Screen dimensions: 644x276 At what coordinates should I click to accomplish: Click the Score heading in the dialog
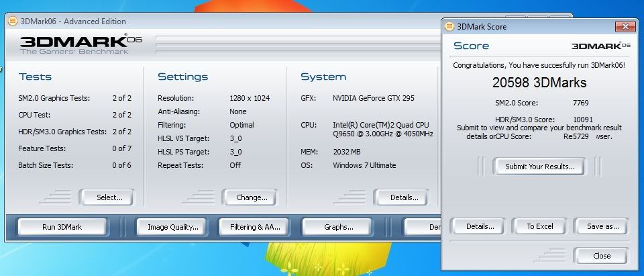pos(471,46)
